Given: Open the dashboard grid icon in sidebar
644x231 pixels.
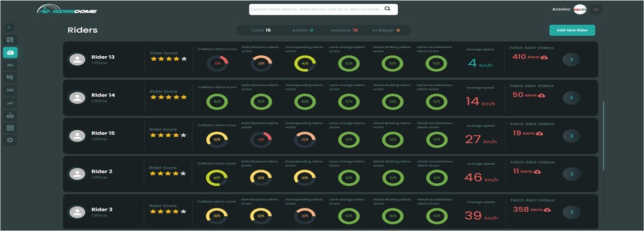Looking at the screenshot, I should pyautogui.click(x=10, y=40).
